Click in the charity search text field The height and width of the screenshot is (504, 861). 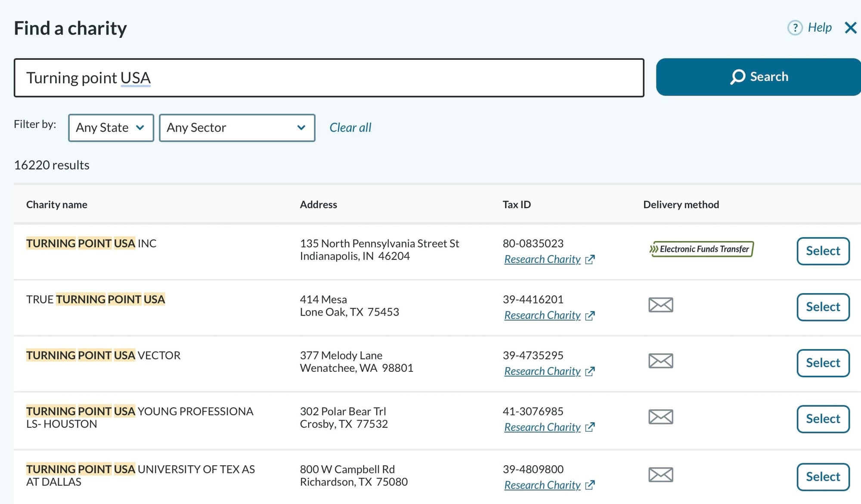(329, 78)
